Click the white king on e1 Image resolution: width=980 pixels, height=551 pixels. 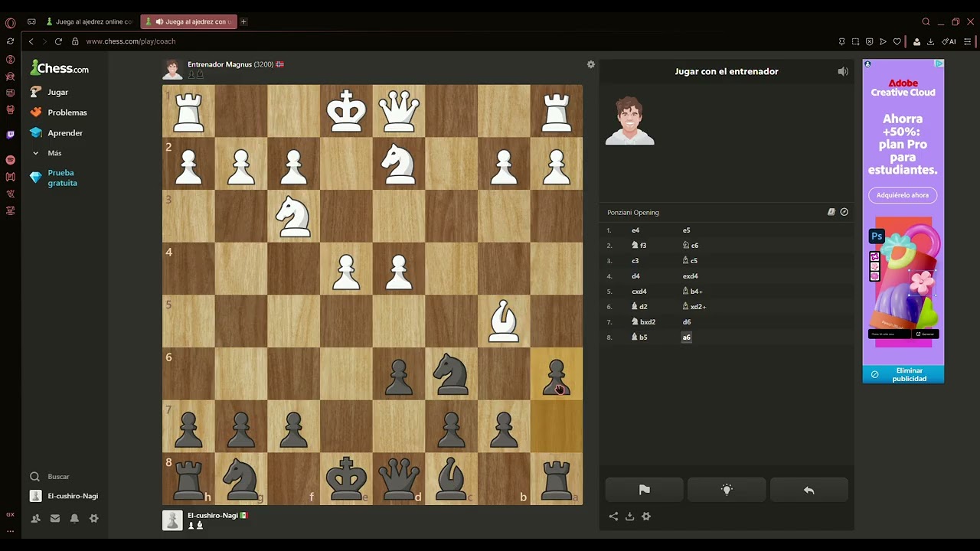coord(347,111)
